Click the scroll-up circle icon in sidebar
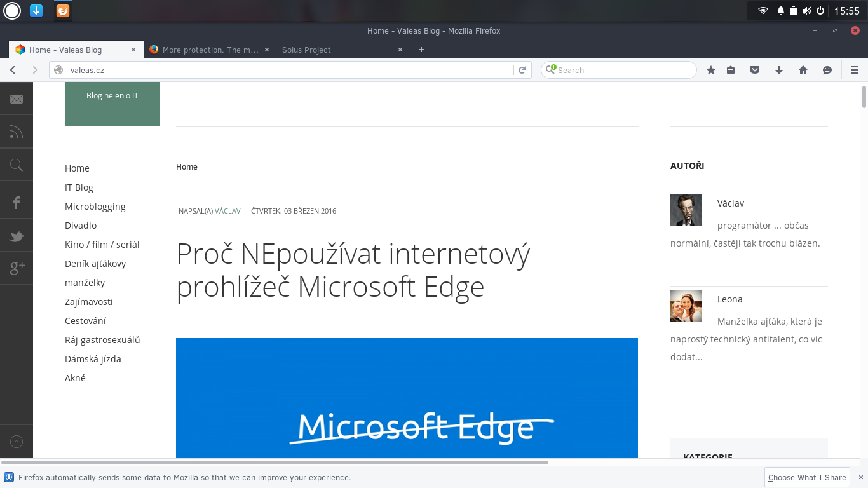 click(x=17, y=442)
